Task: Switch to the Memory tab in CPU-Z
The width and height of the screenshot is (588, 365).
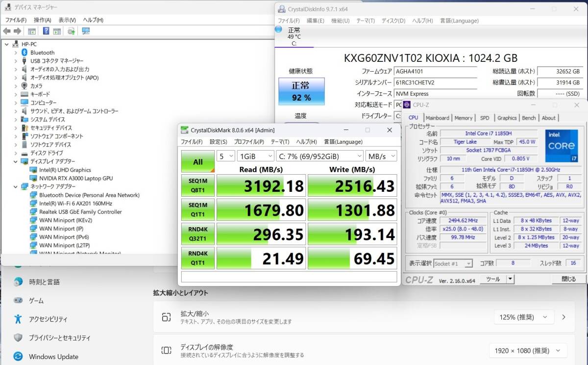Action: (x=463, y=118)
